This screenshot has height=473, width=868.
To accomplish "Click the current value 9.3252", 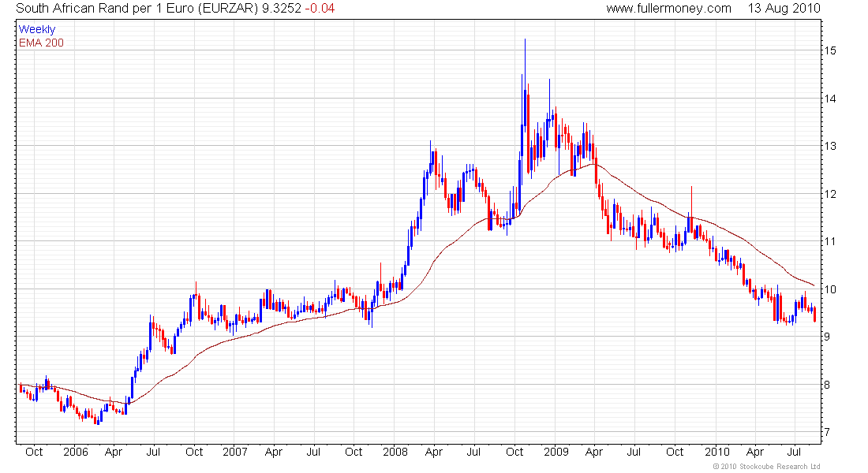I will point(282,9).
